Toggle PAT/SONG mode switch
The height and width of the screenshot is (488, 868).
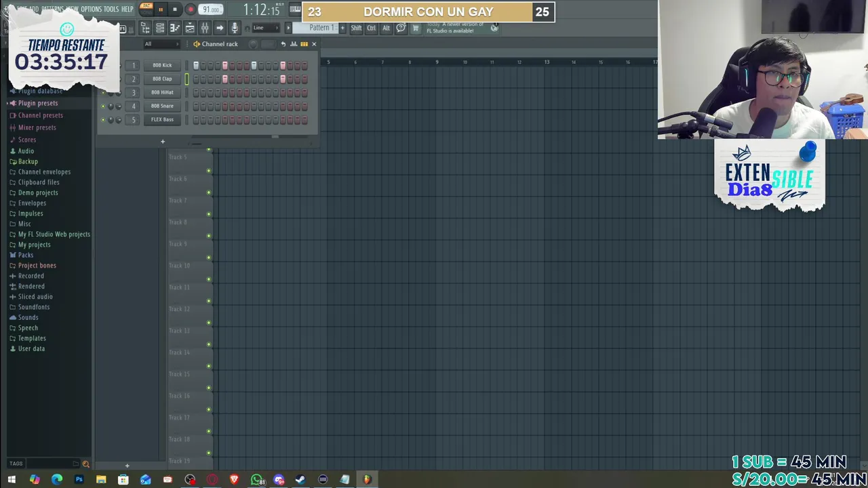tap(146, 9)
